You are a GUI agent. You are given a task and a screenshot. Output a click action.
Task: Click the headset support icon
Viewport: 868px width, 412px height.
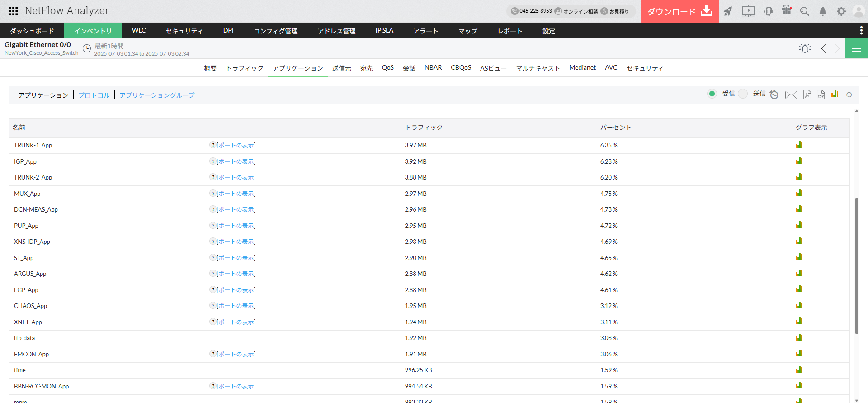[769, 11]
